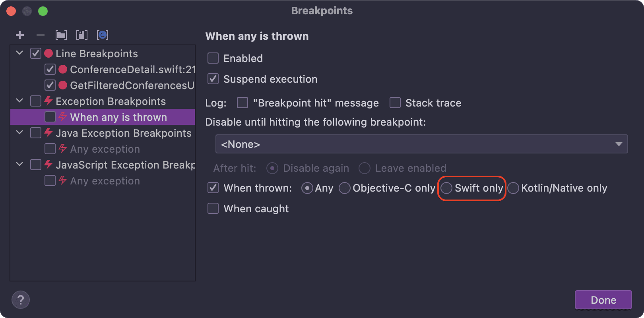Open help via the question mark icon
Viewport: 644px width, 318px height.
(x=20, y=300)
